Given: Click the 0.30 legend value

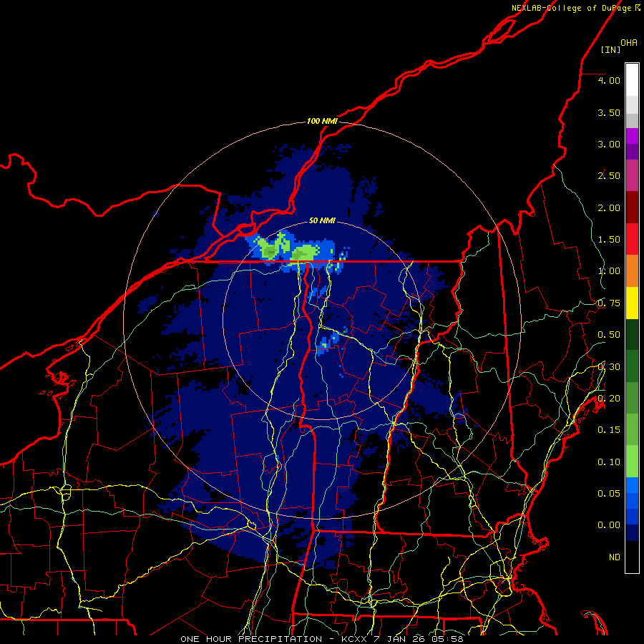Looking at the screenshot, I should (609, 367).
